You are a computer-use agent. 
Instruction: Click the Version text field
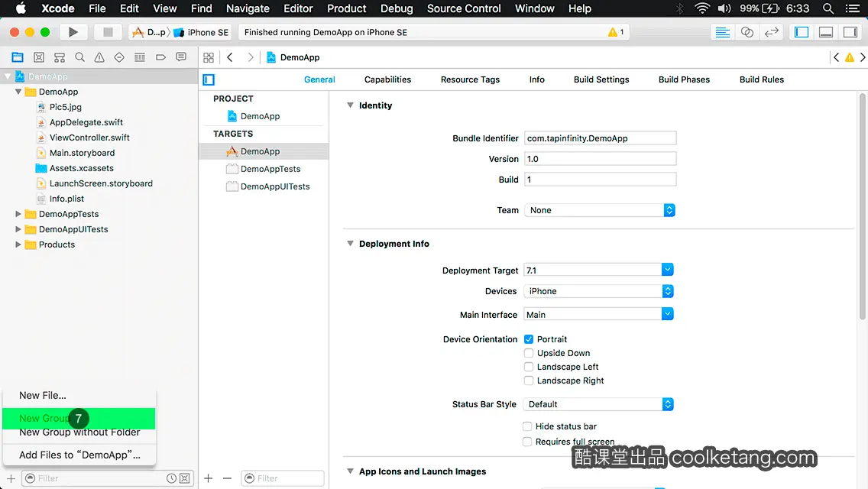(600, 159)
